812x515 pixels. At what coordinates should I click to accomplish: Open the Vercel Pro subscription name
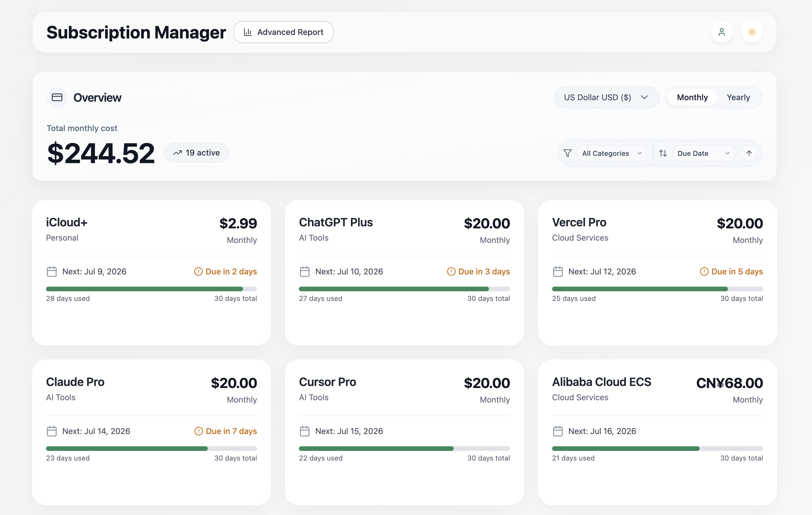579,223
